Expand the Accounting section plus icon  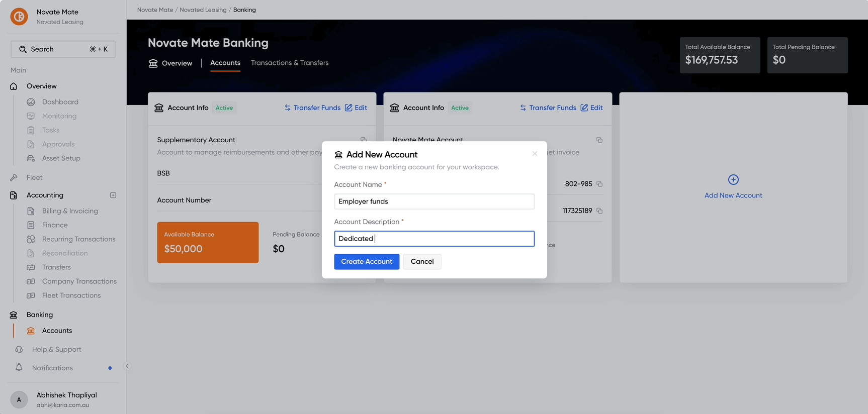click(x=113, y=195)
